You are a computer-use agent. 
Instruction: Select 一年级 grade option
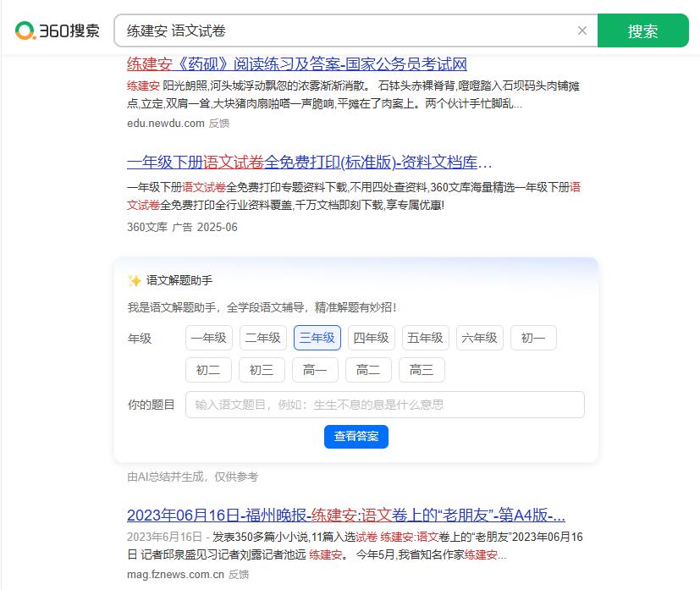[x=209, y=338]
